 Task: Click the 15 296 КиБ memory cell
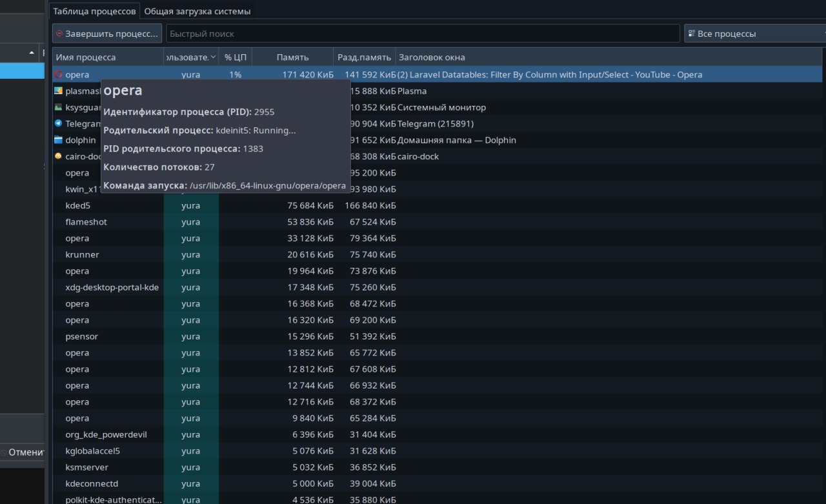(x=310, y=336)
